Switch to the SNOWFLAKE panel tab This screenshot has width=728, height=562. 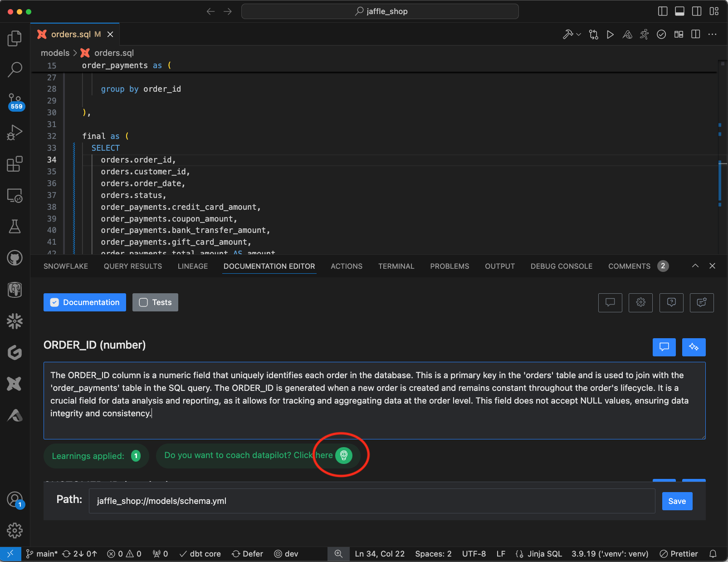pos(66,266)
